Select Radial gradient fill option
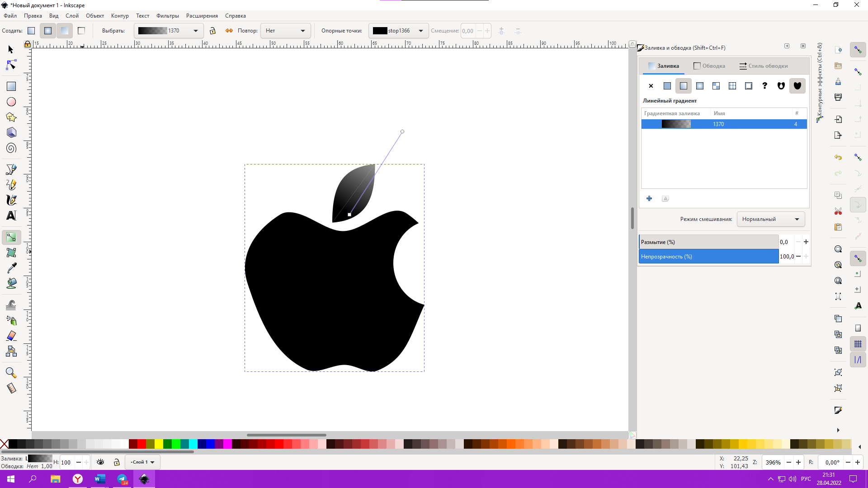This screenshot has width=868, height=488. coord(700,86)
